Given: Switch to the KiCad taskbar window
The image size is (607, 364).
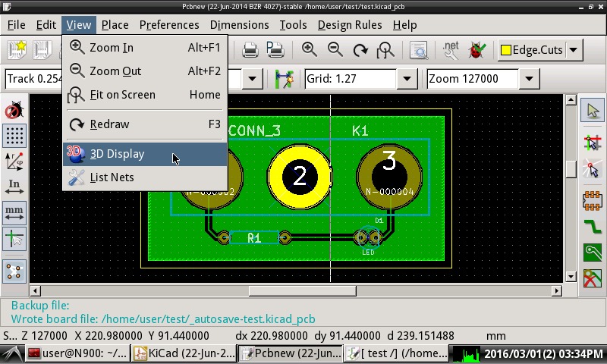Looking at the screenshot, I should [x=184, y=353].
